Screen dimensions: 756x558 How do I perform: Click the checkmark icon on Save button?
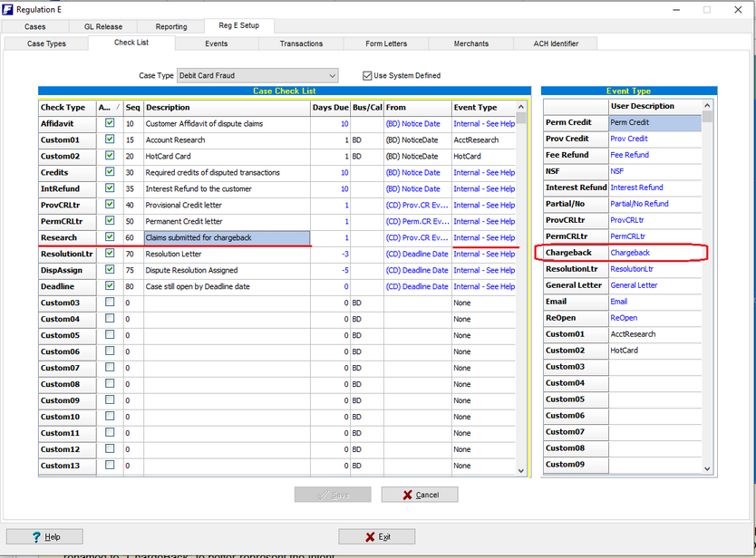321,495
